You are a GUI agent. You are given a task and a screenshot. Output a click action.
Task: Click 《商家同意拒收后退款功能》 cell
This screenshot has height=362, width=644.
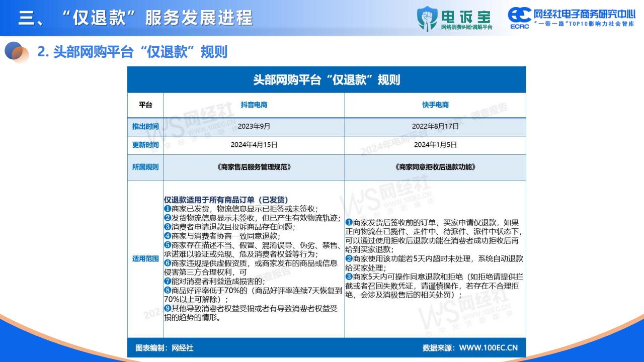[436, 167]
